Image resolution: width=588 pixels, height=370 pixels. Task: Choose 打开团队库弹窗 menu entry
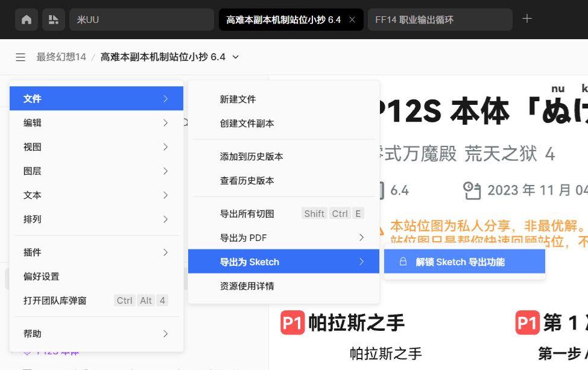[96, 301]
